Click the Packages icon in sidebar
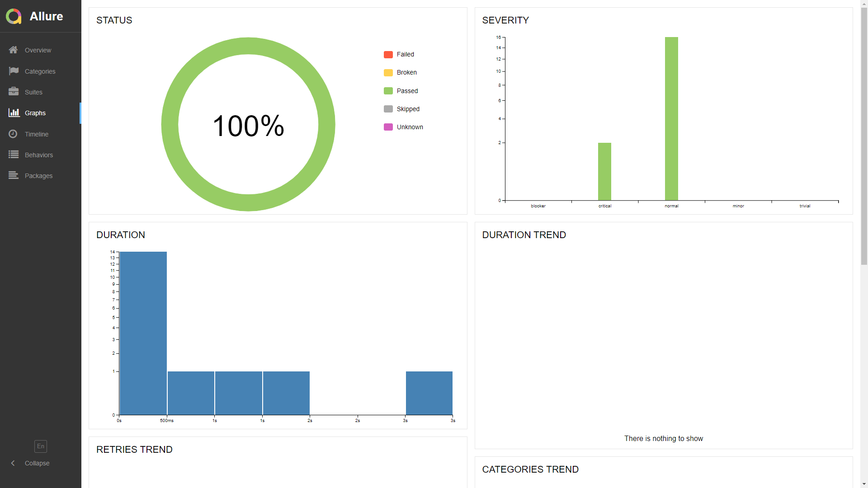This screenshot has width=868, height=488. 13,176
